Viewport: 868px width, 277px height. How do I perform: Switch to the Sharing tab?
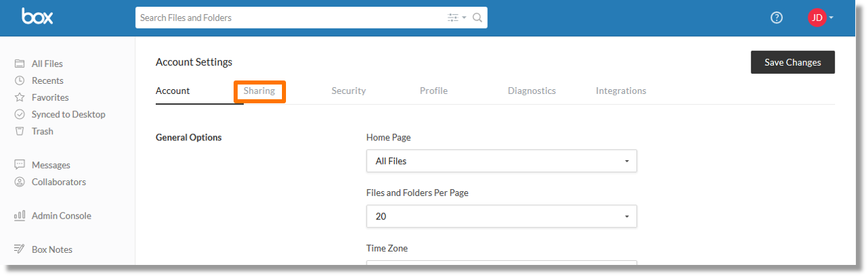pos(259,91)
